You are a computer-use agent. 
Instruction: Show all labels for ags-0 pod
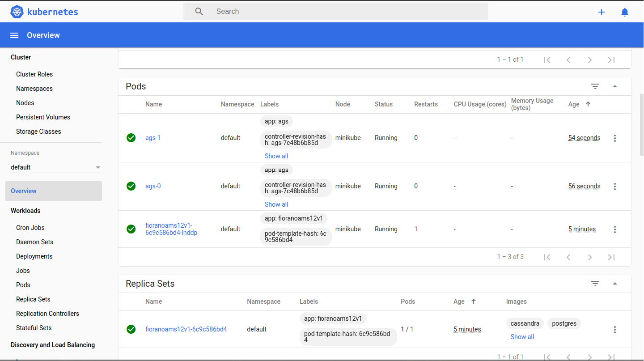[x=276, y=204]
